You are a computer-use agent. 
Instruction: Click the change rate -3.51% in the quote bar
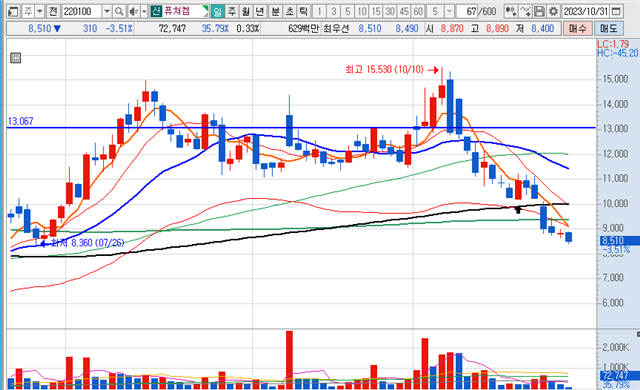[119, 29]
